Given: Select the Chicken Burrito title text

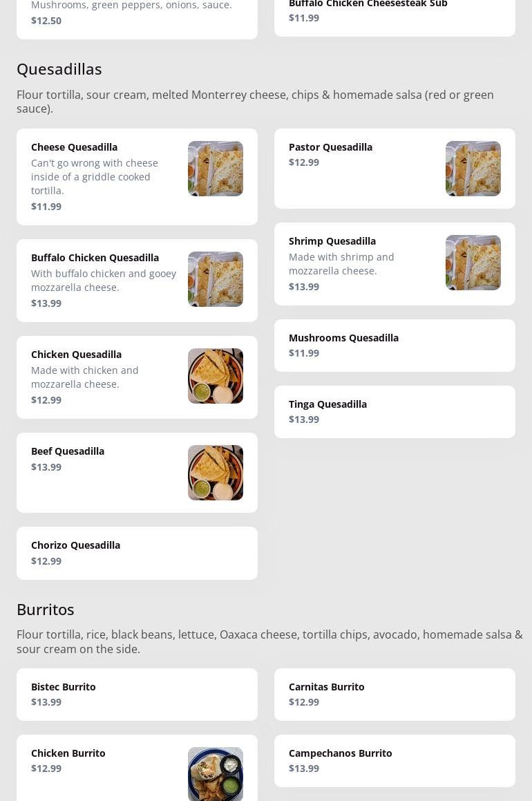Looking at the screenshot, I should click(x=68, y=753).
